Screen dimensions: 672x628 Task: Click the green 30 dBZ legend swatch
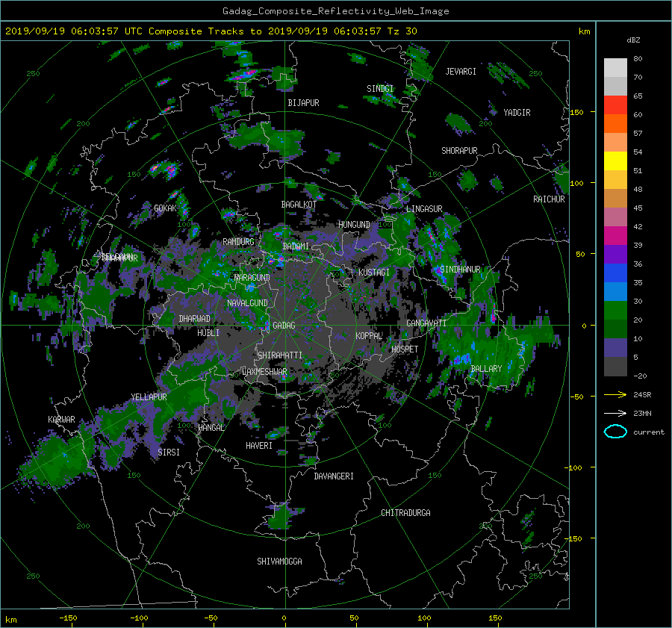(x=615, y=311)
